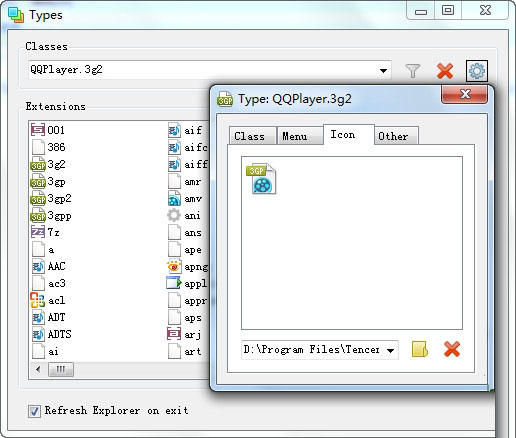Click left arrow of extensions scrollbar

[x=38, y=369]
